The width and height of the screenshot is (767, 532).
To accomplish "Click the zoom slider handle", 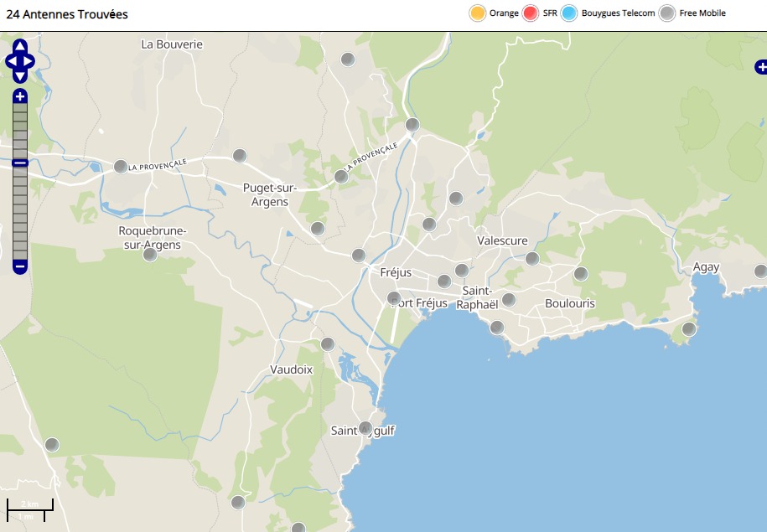I will coord(20,163).
